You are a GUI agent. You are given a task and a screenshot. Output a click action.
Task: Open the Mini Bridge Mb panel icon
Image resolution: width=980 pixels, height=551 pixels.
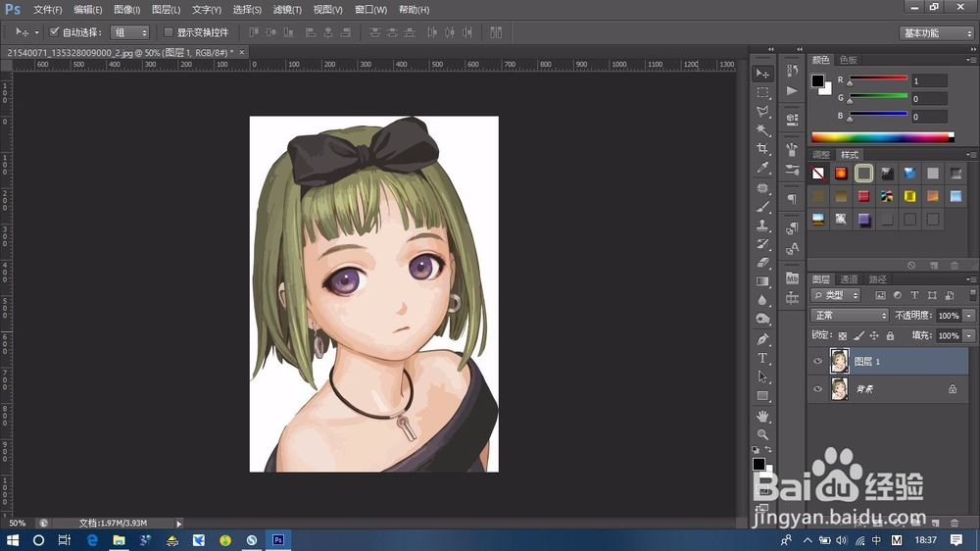click(793, 277)
